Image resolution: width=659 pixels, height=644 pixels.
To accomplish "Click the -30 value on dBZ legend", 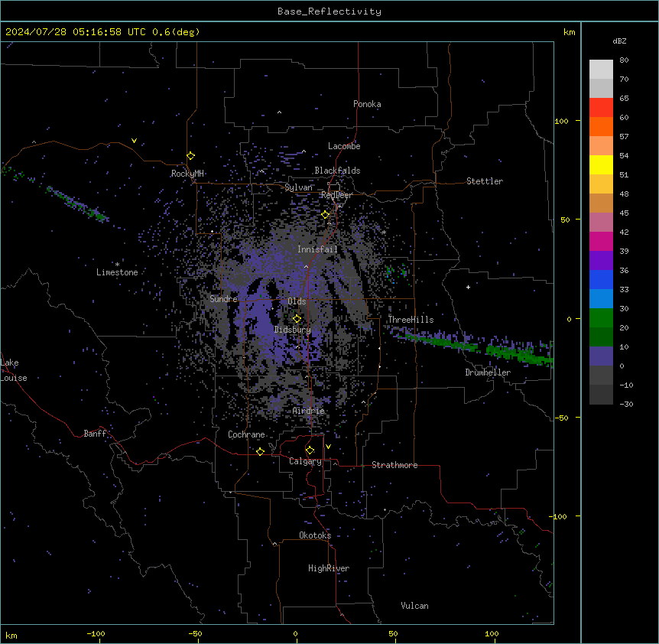I will [626, 404].
